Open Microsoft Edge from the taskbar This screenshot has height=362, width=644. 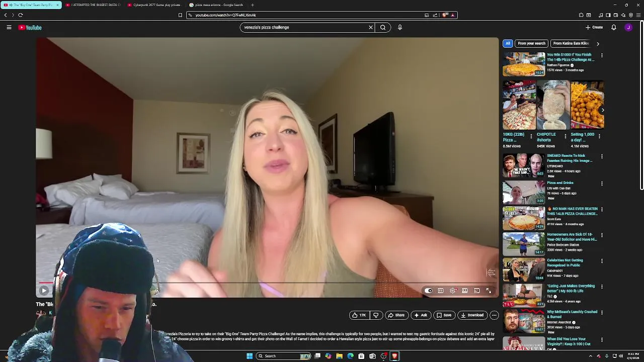pos(350,356)
